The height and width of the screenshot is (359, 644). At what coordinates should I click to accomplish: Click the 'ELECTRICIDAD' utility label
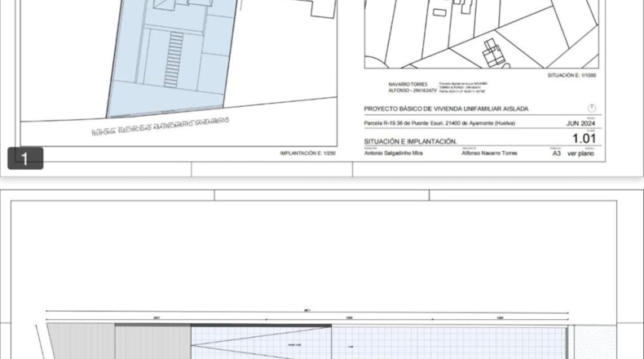135,130
